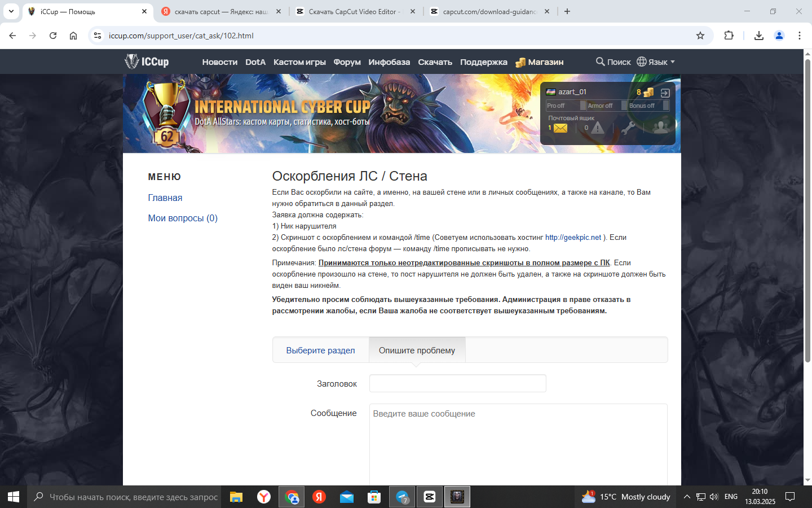The image size is (812, 508).
Task: Close the Яндекс search tab
Action: pos(279,11)
